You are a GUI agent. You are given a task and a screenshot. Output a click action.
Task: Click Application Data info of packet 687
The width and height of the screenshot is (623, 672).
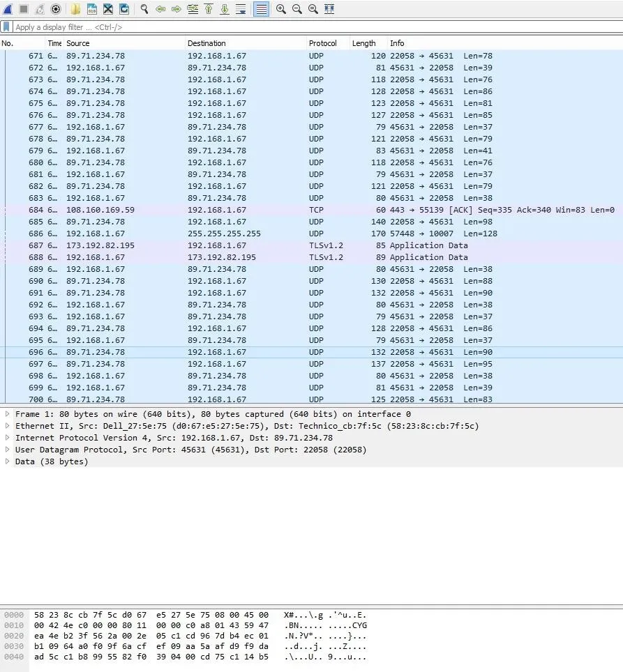coord(429,245)
